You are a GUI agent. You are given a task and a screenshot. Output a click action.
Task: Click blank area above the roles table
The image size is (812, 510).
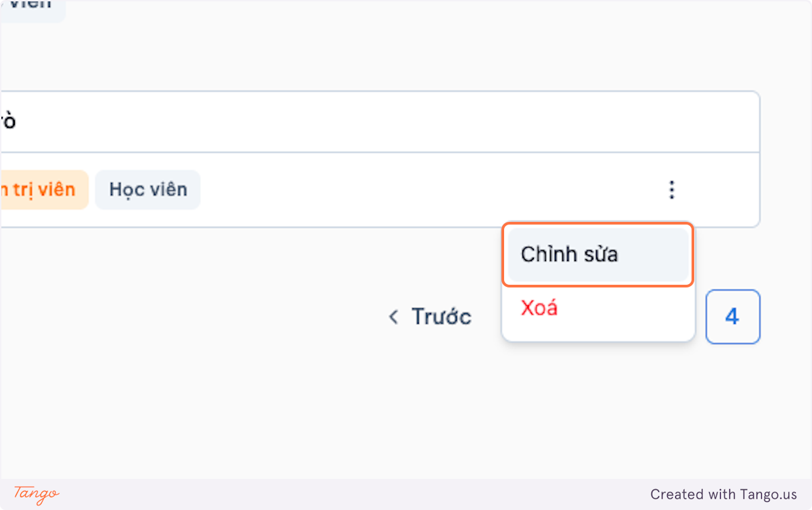tap(406, 57)
